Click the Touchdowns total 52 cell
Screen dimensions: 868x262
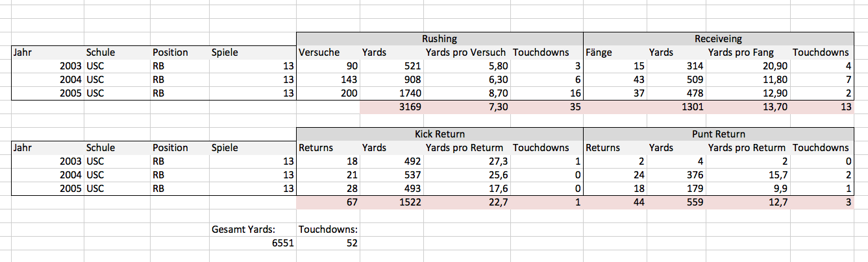(328, 243)
